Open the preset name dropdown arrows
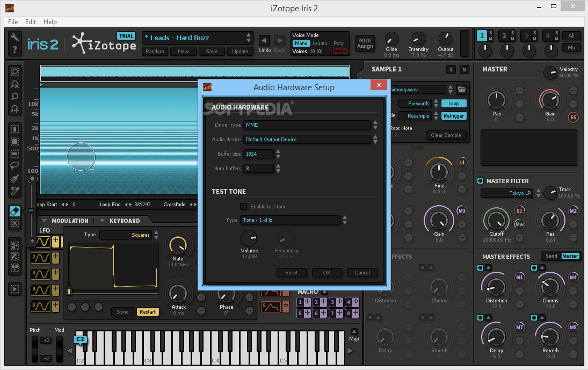This screenshot has height=370, width=588. [x=248, y=38]
